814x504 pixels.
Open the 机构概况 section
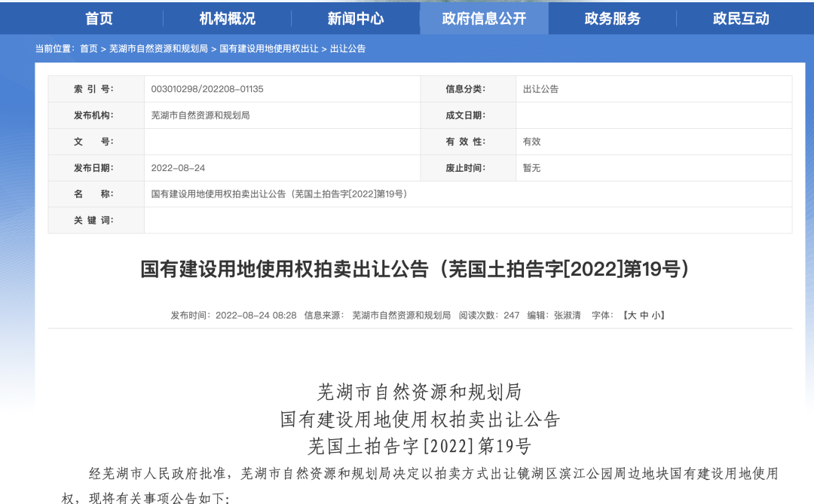[225, 17]
